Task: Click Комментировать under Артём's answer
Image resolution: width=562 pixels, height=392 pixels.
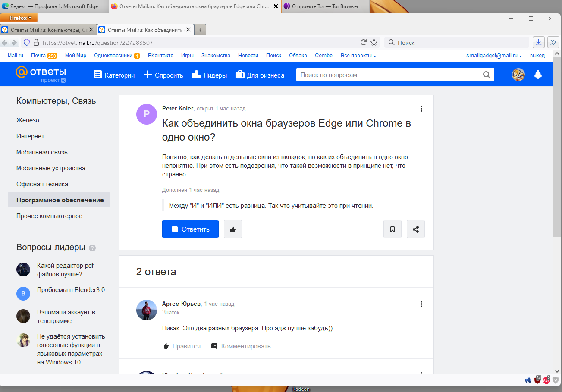Action: pyautogui.click(x=241, y=346)
